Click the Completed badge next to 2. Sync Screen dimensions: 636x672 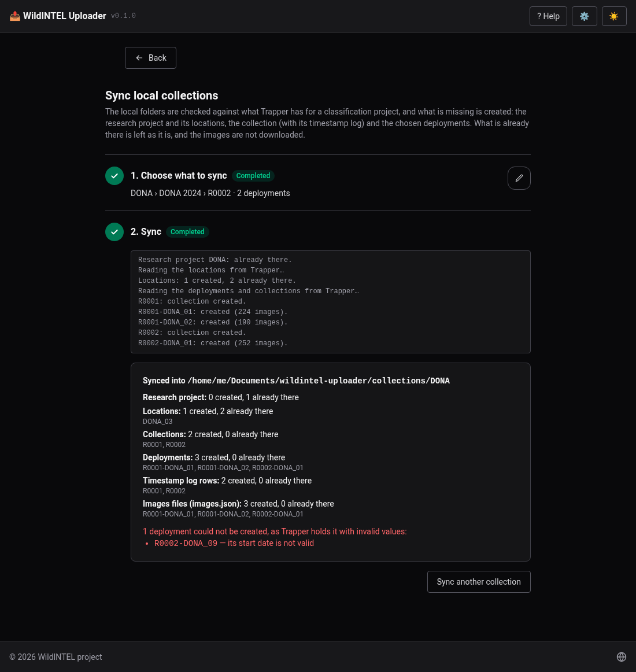pos(187,232)
